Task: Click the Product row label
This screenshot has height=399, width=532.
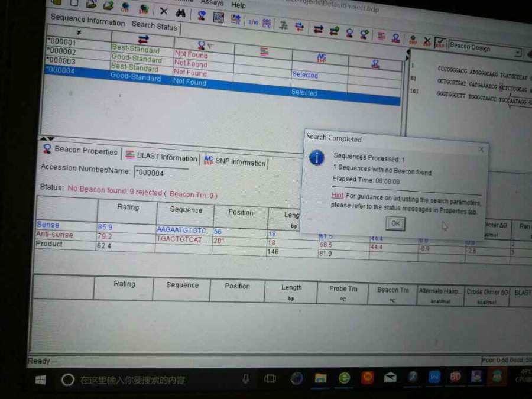Action: tap(49, 244)
